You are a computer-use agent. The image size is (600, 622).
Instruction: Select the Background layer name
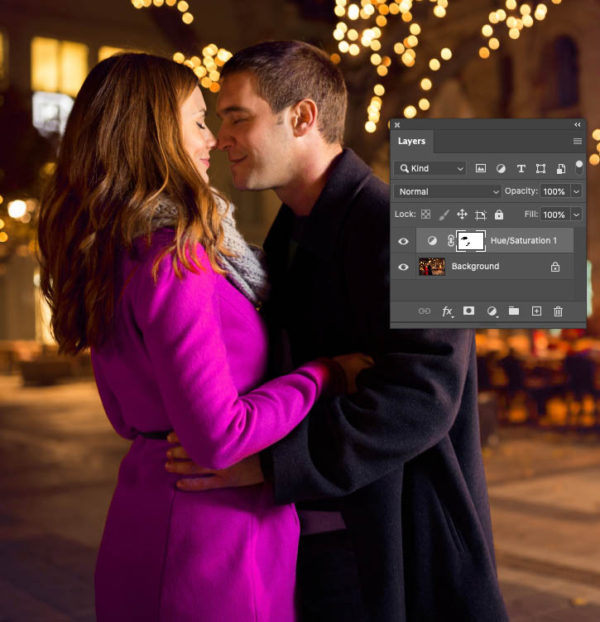475,266
